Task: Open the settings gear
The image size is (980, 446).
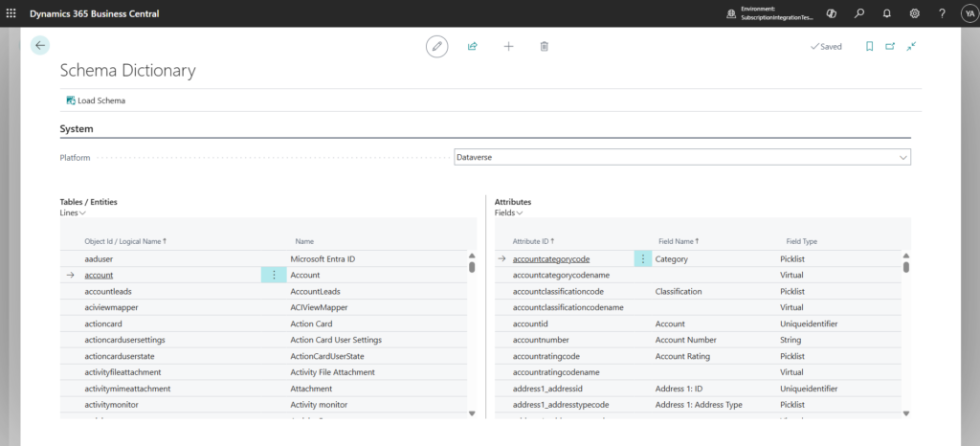Action: 915,13
